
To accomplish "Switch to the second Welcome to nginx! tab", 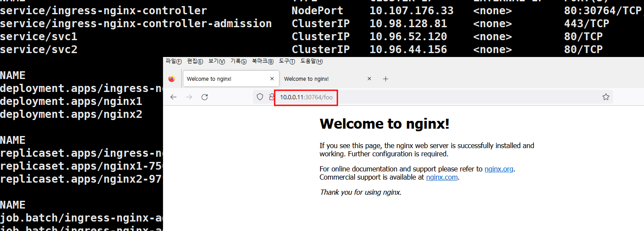I will point(328,79).
